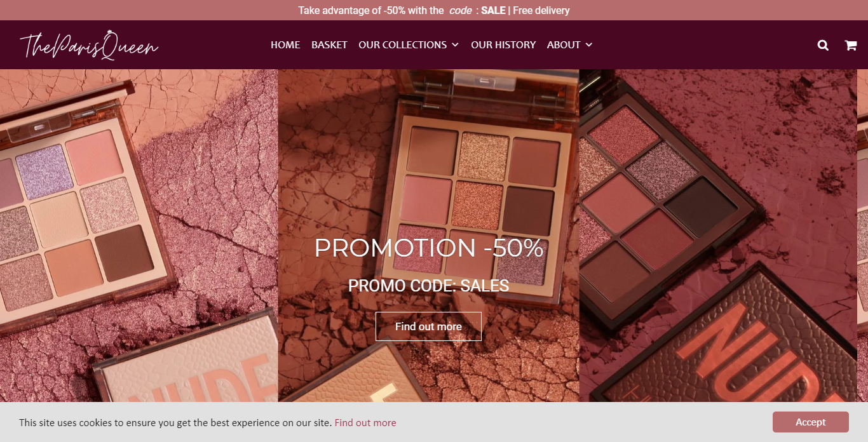868x442 pixels.
Task: Go to the HOME menu item
Action: 285,45
